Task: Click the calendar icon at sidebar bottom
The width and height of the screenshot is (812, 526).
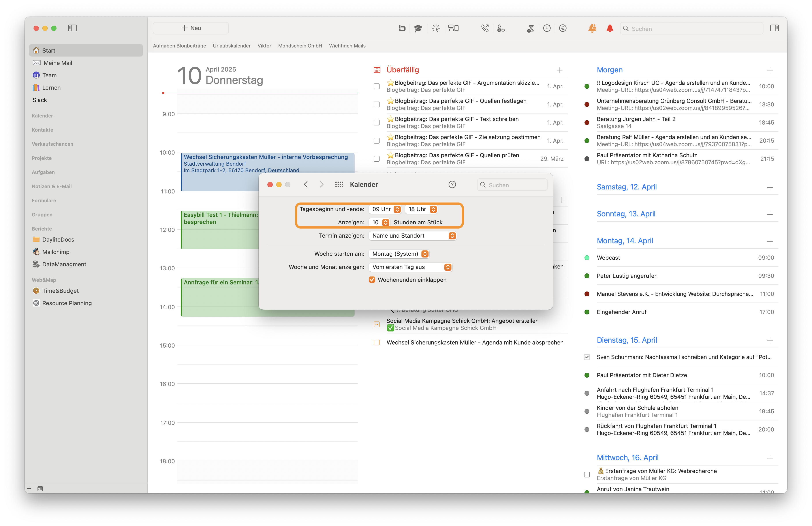Action: coord(40,488)
